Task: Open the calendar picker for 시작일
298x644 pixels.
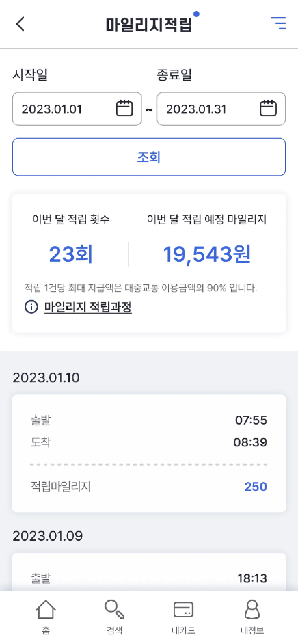Action: tap(125, 108)
